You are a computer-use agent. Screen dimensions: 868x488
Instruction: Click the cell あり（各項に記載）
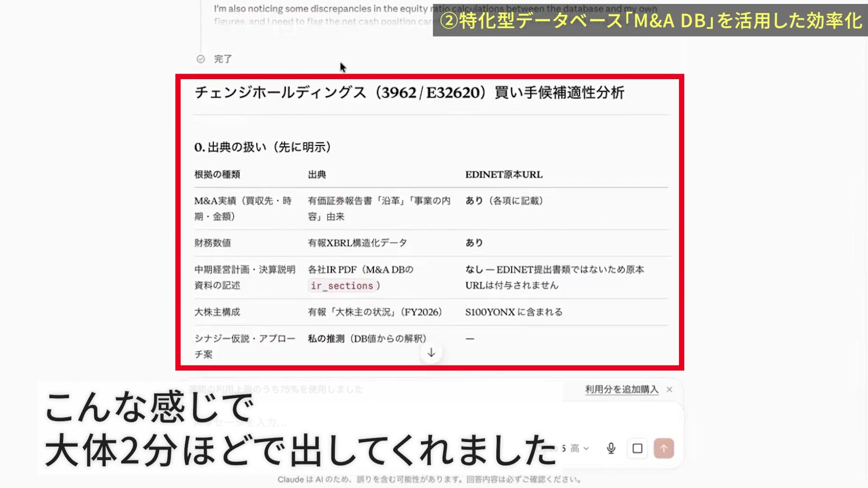coord(505,201)
